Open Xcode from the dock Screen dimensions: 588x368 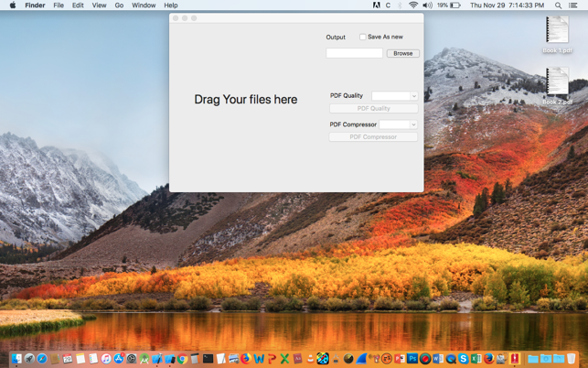[x=156, y=359]
